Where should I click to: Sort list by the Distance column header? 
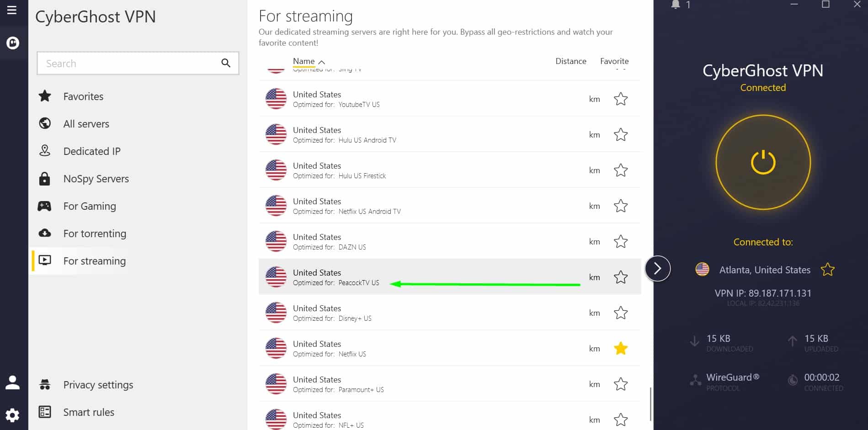(570, 61)
